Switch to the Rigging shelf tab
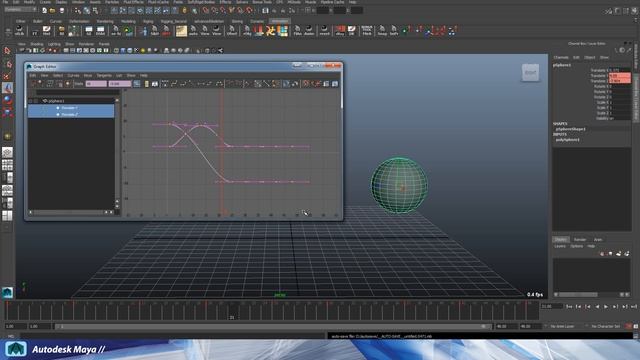 point(148,21)
